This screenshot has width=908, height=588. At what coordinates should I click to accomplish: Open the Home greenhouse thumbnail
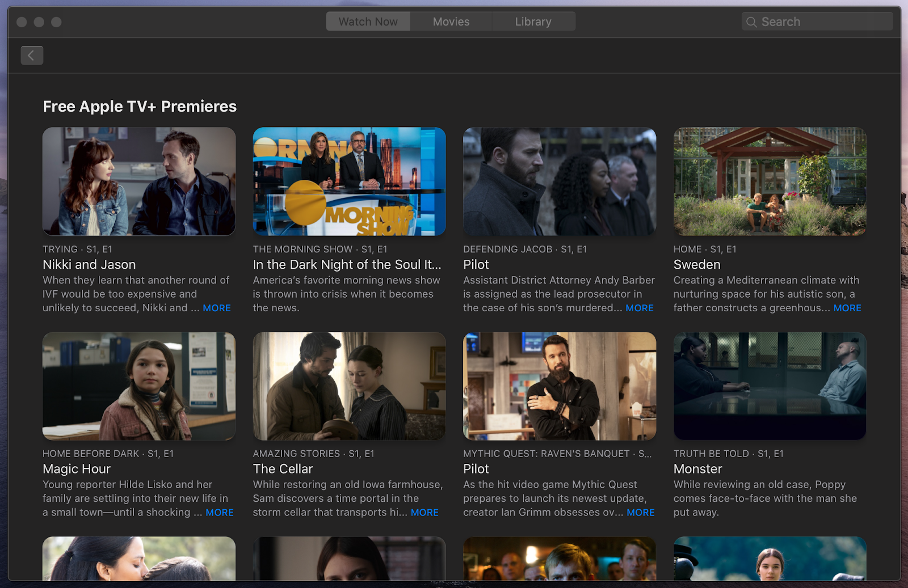coord(770,181)
